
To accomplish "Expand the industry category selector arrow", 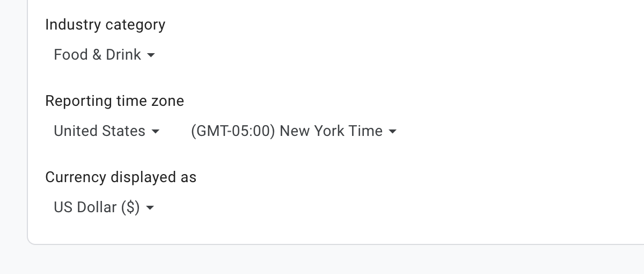I will (151, 55).
